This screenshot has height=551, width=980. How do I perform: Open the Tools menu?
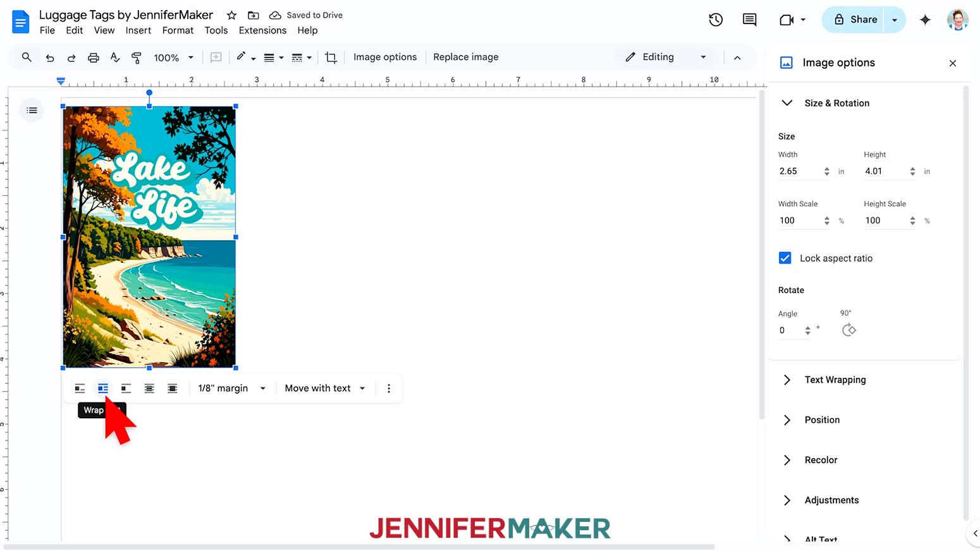(x=216, y=30)
